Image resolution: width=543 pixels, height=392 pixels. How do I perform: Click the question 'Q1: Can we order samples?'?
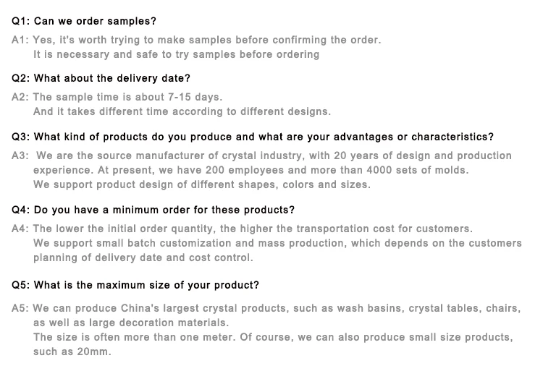point(84,21)
